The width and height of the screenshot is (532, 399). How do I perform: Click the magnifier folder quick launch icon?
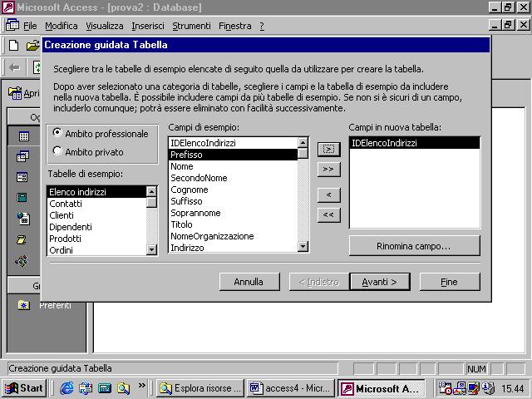(124, 388)
